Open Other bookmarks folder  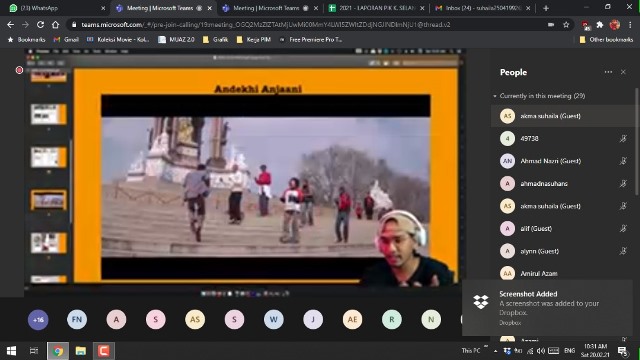606,40
